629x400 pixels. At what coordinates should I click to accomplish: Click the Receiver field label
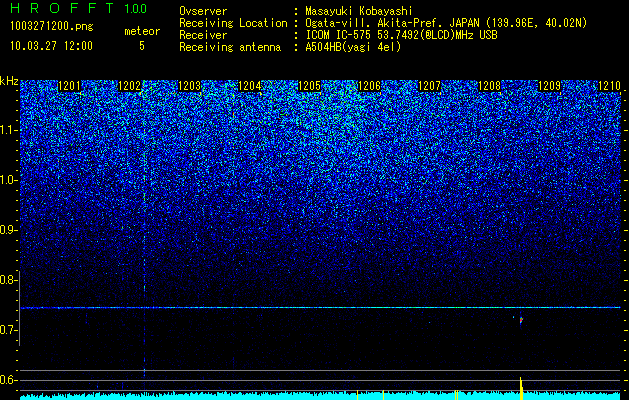coord(203,35)
